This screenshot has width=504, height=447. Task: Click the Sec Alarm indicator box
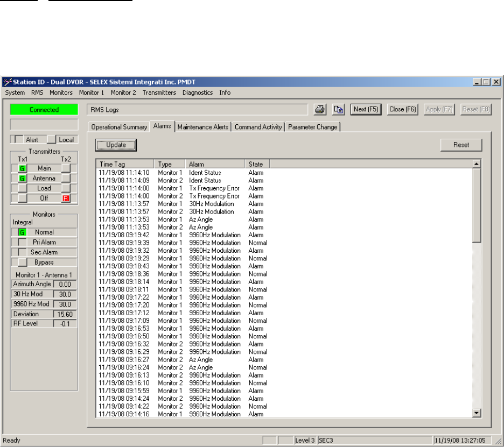(22, 252)
